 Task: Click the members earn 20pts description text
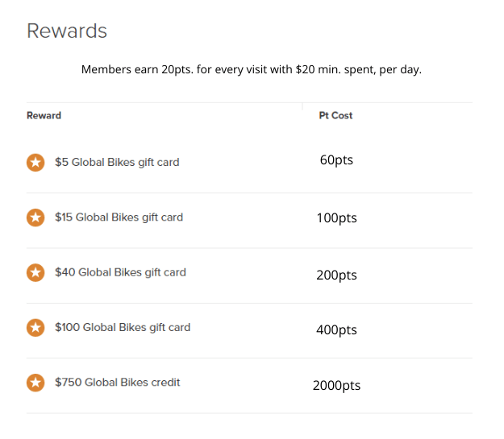pos(252,70)
